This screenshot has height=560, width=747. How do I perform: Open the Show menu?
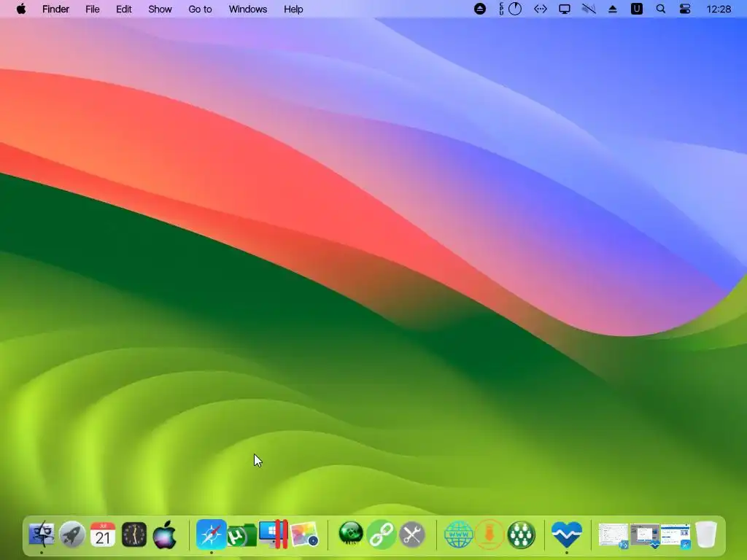[160, 9]
